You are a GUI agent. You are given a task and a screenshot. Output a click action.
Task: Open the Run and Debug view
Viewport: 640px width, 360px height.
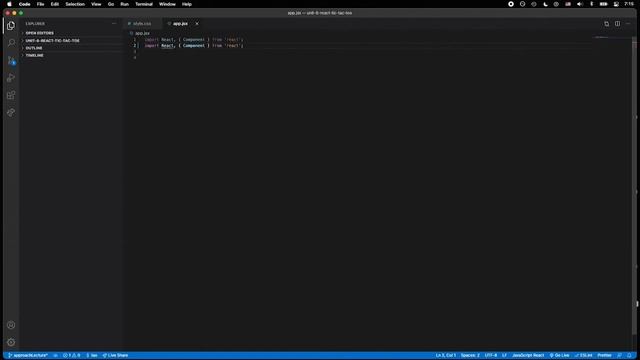coord(11,78)
